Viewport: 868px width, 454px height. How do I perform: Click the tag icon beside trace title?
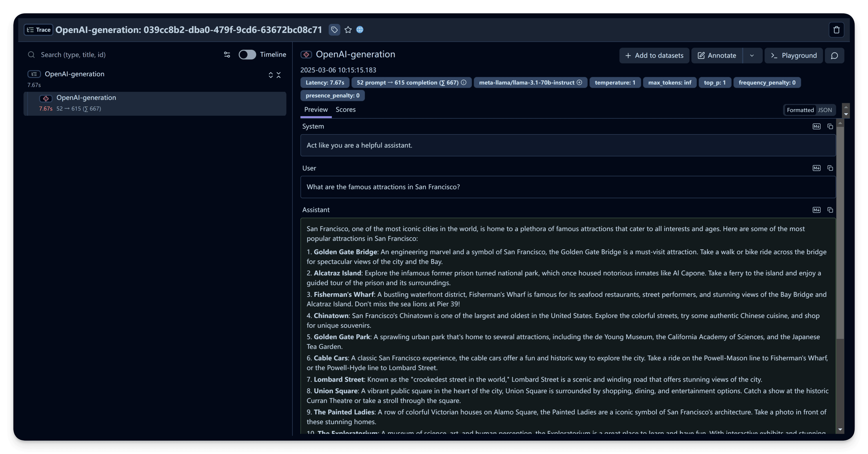[334, 30]
